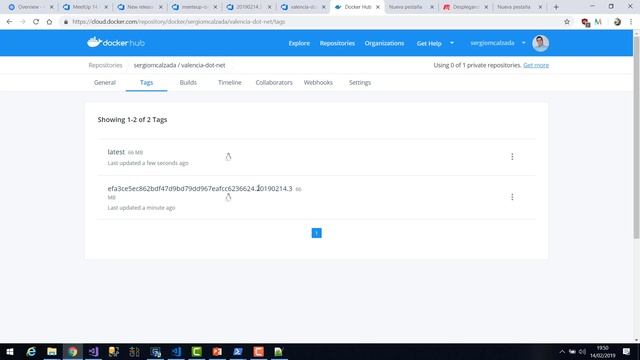Open a new browser tab
The width and height of the screenshot is (640, 360).
coord(556,7)
